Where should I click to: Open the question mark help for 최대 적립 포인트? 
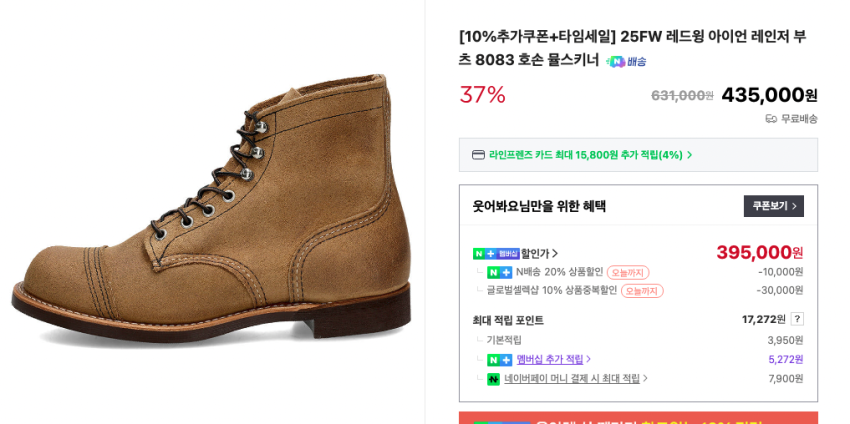pos(797,319)
